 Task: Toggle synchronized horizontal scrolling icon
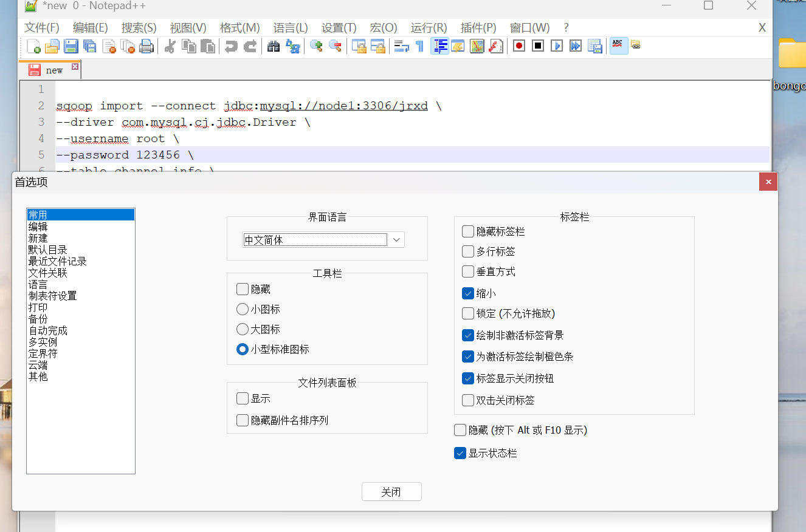tap(377, 46)
